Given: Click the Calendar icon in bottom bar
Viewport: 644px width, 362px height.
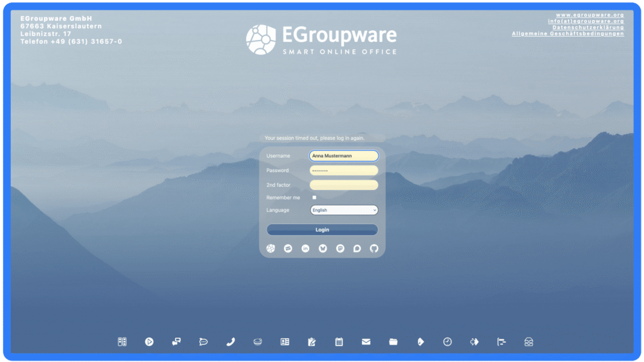Looking at the screenshot, I should pos(339,341).
